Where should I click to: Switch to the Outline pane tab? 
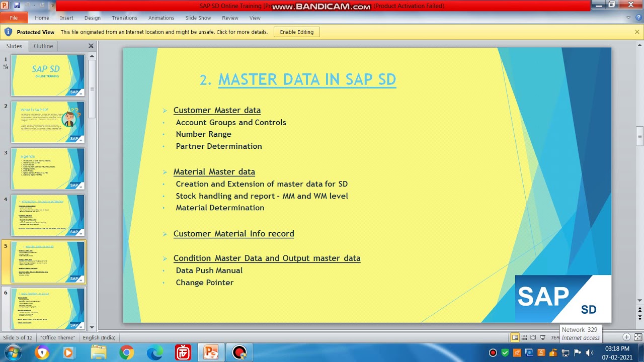[x=43, y=46]
